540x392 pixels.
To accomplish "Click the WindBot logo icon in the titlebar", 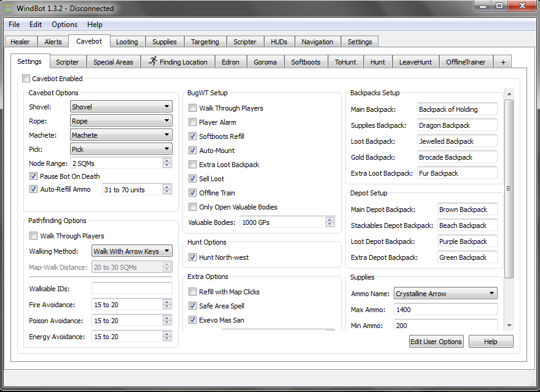I will point(9,7).
